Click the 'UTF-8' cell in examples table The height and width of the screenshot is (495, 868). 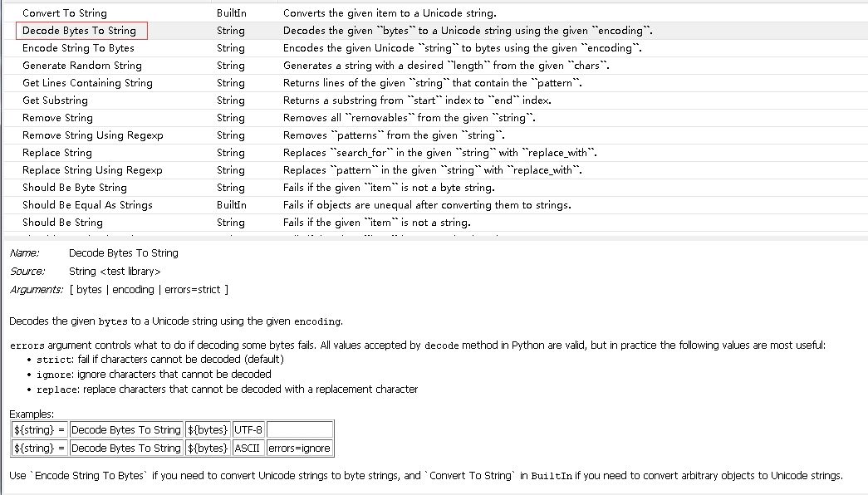coord(248,429)
